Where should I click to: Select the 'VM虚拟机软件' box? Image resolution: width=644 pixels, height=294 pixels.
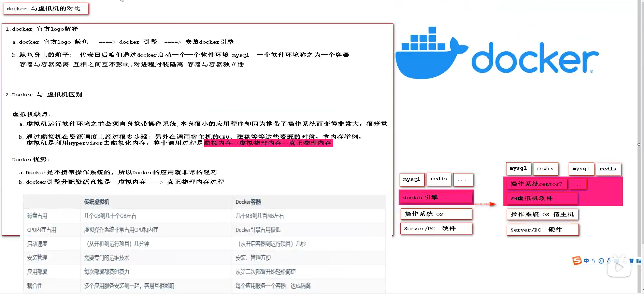(x=542, y=198)
